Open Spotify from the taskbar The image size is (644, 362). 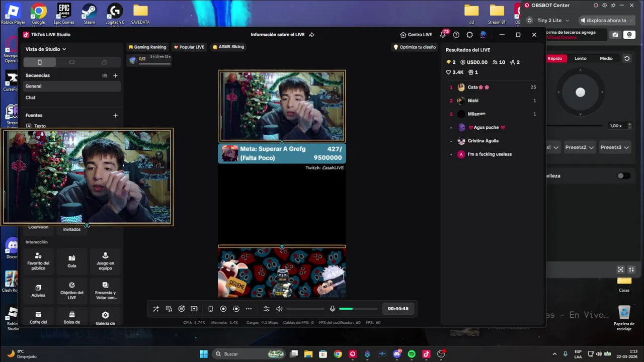click(412, 354)
